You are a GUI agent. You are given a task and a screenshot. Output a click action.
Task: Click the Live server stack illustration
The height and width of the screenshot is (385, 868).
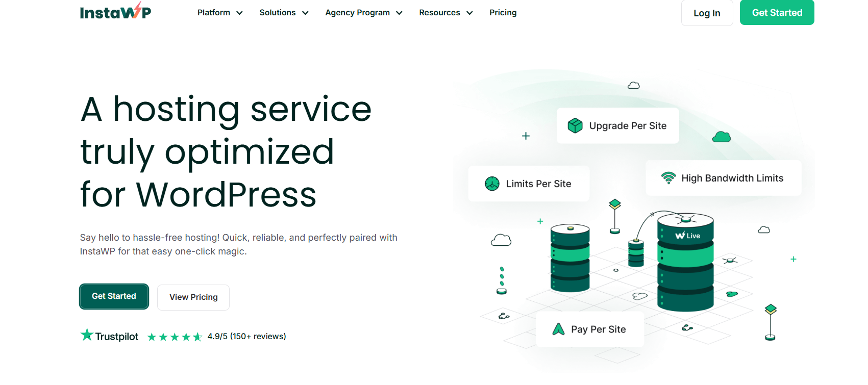tap(685, 262)
